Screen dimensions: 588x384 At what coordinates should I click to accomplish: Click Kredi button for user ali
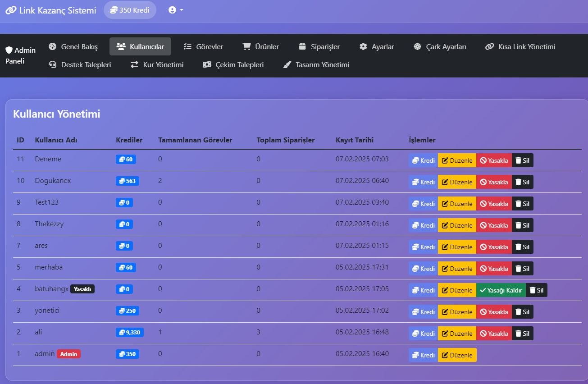pos(423,334)
